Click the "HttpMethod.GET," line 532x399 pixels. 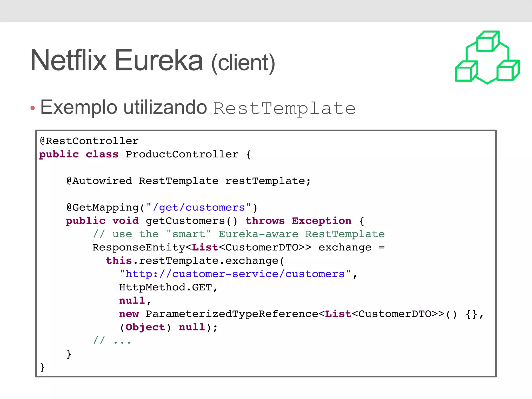point(169,287)
